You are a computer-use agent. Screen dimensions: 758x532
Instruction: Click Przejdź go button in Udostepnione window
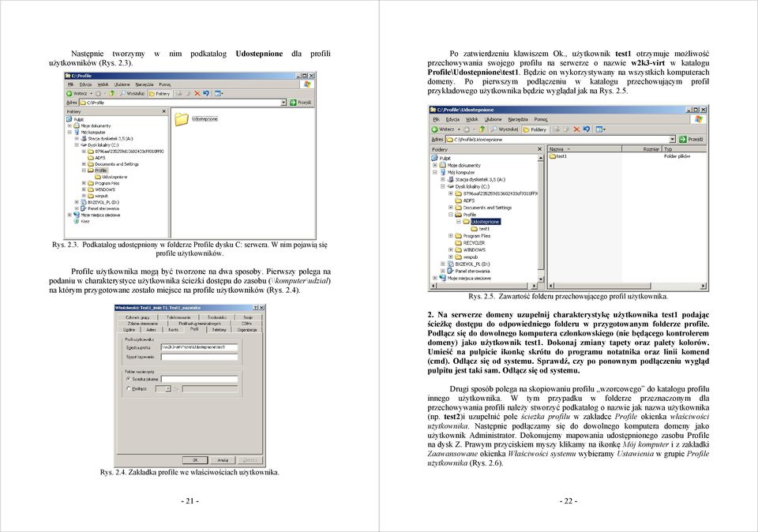692,139
